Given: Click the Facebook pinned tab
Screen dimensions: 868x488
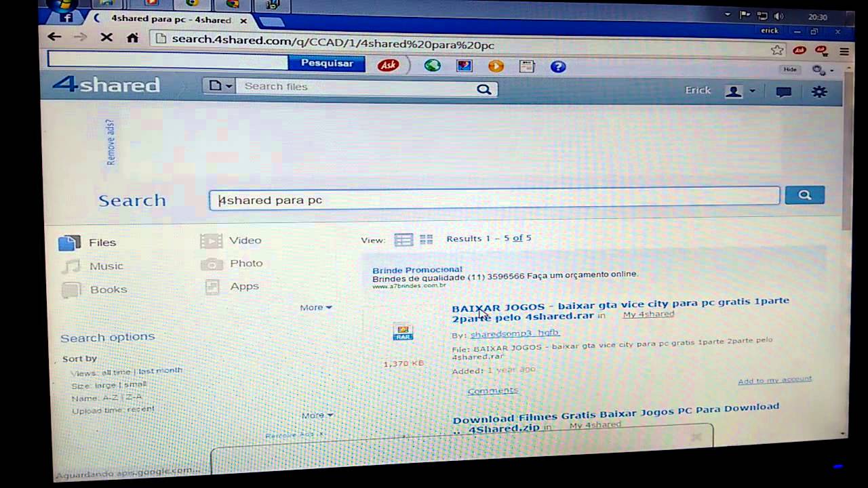Looking at the screenshot, I should pos(66,18).
